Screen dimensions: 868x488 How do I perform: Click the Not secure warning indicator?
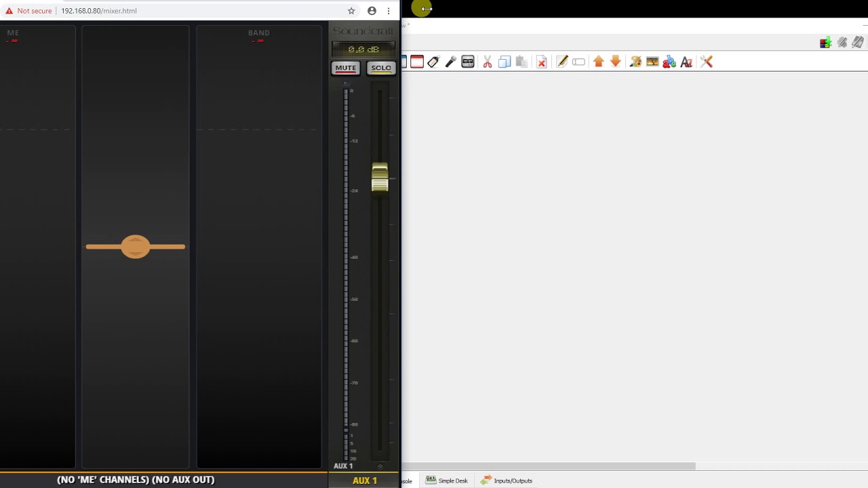tap(28, 11)
